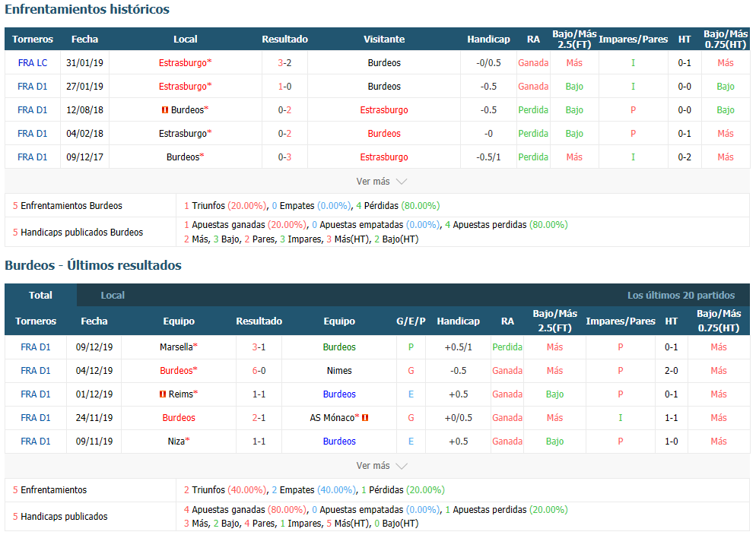Open FRA D1 tournament link dated 12/08/18
The image size is (756, 535).
click(32, 109)
